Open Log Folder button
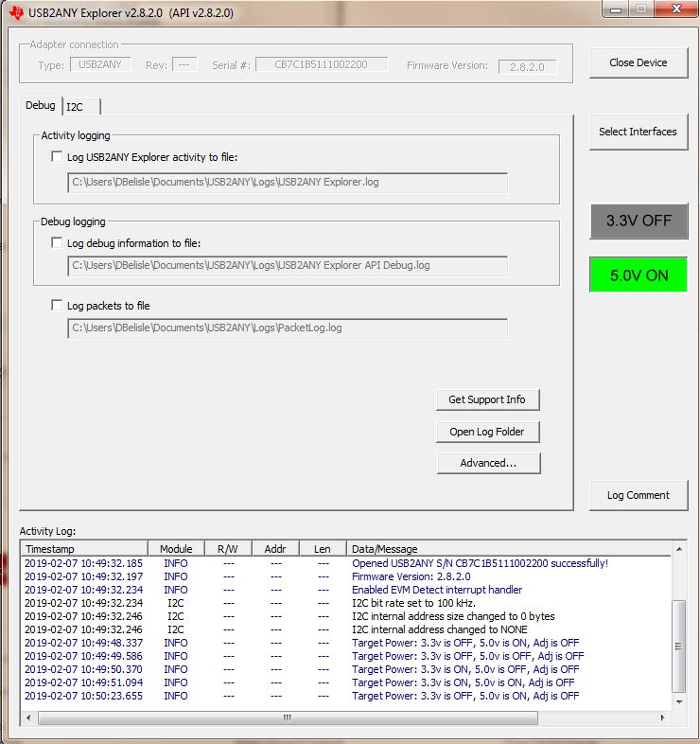Screen dimensions: 700x744 point(487,432)
